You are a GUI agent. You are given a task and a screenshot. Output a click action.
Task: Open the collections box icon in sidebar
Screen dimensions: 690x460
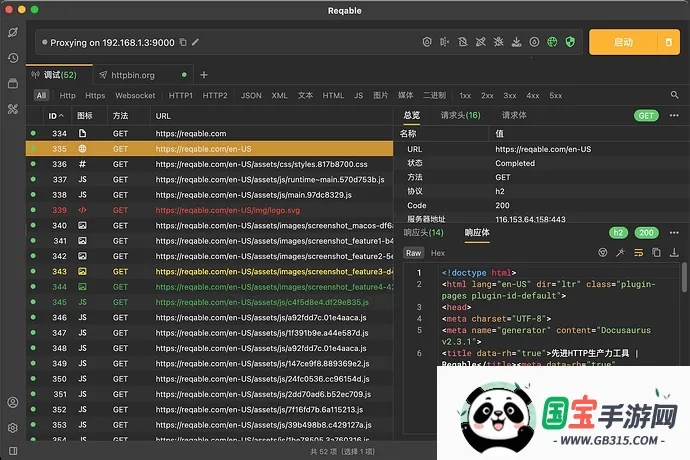(x=13, y=83)
